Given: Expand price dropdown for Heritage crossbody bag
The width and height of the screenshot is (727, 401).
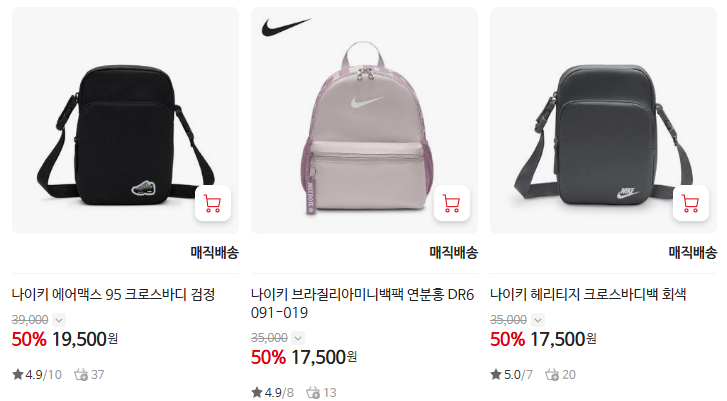Looking at the screenshot, I should pos(537,320).
